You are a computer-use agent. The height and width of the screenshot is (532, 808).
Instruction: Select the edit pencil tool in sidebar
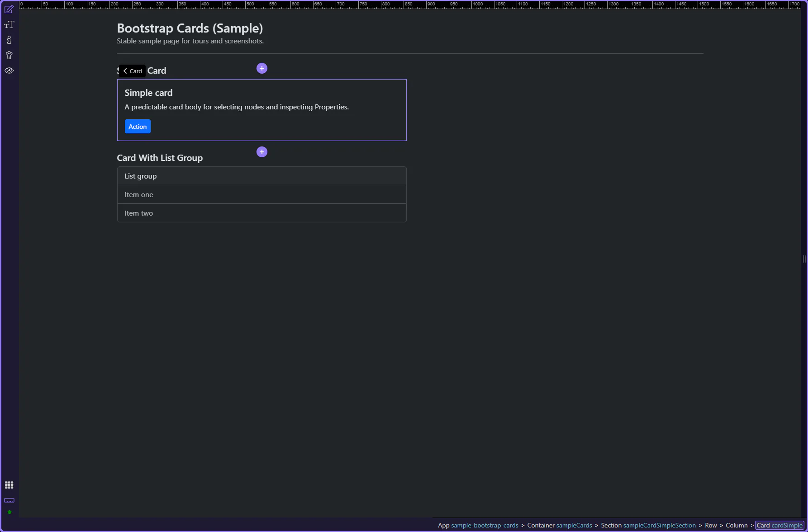(9, 9)
